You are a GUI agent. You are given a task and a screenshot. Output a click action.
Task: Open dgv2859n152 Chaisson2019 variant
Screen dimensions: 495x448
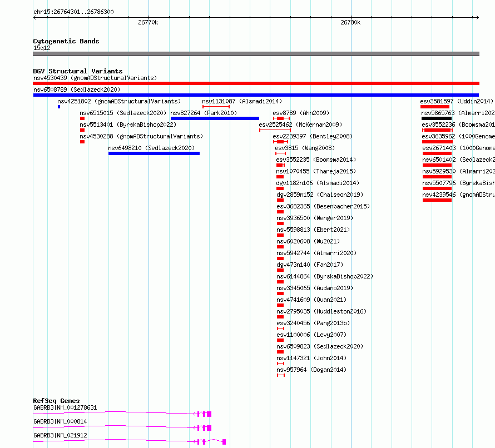coord(320,195)
